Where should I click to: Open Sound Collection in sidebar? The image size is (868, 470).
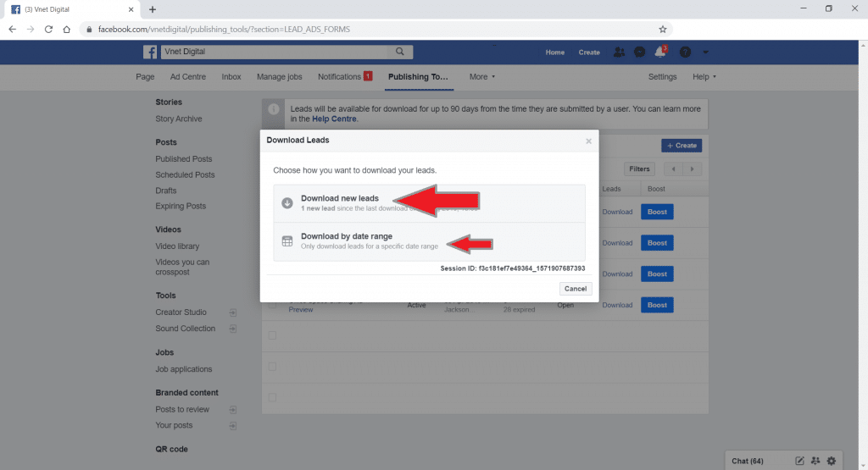tap(186, 329)
